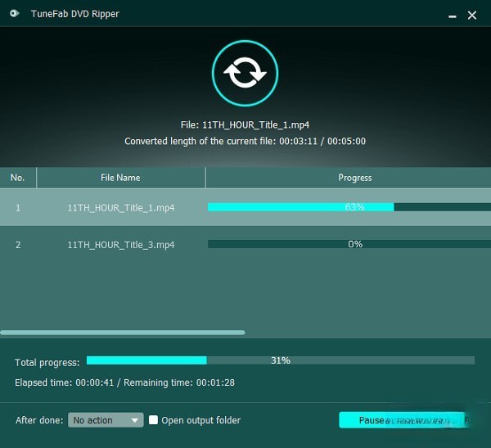Viewport: 491px width, 448px height.
Task: Click the horizontal scrollbar under the file list
Action: tap(123, 333)
